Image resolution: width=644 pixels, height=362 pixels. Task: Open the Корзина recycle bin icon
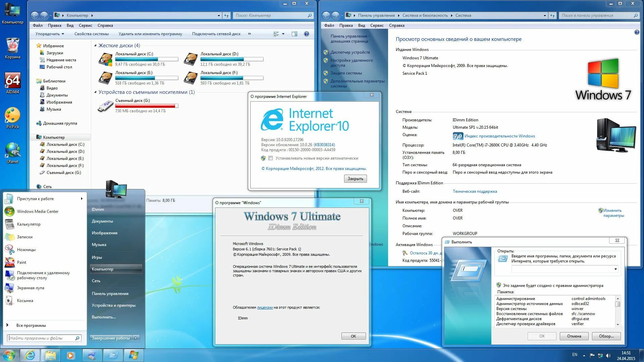[x=13, y=48]
